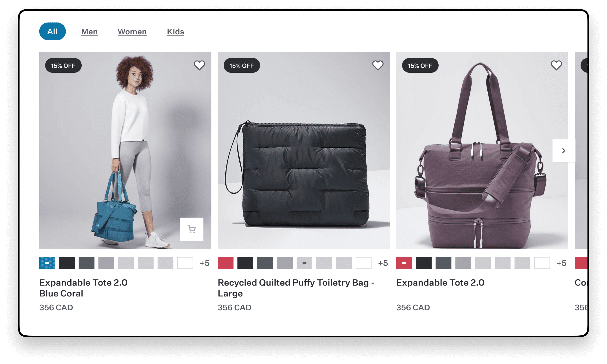This screenshot has width=607, height=364.
Task: Add purple Expandable Tote to wishlist heart
Action: pos(556,65)
